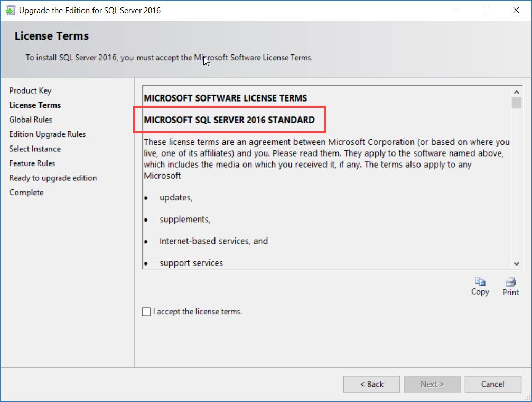
Task: Click the 'updates,' bullet text
Action: point(176,198)
